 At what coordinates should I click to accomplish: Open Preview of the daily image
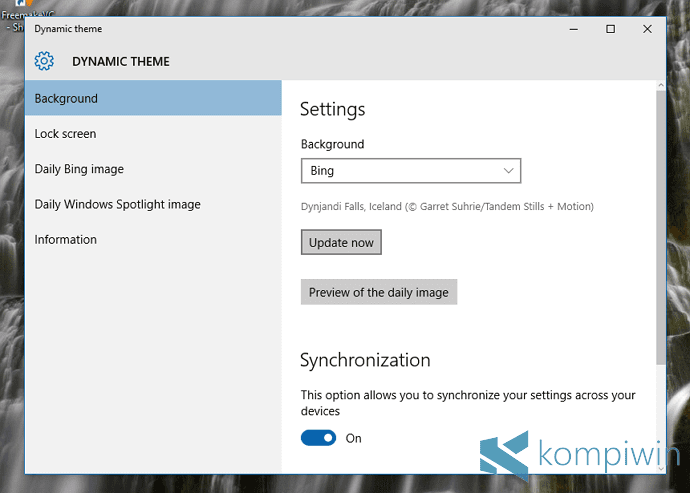pos(379,292)
